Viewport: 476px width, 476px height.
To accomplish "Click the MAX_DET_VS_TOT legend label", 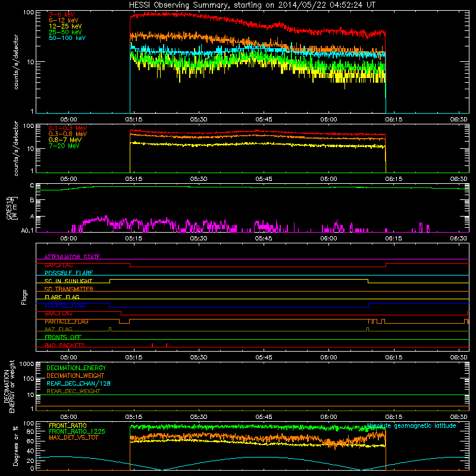I will click(74, 437).
